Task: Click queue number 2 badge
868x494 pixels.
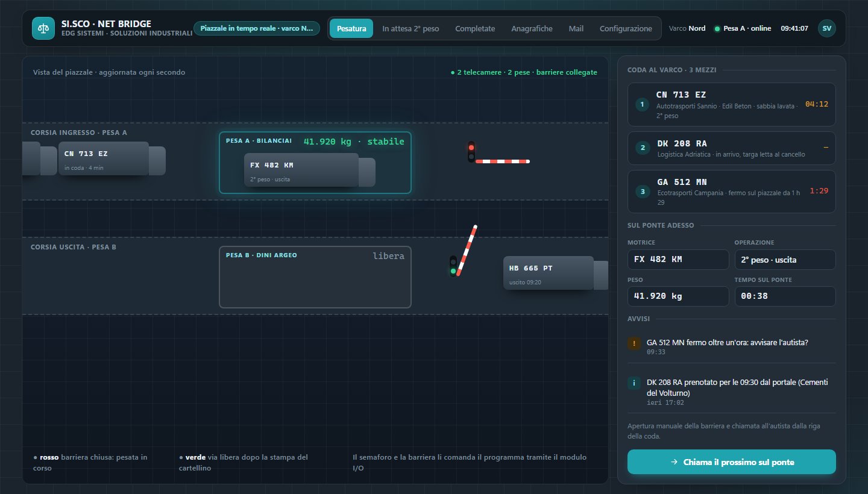Action: (x=643, y=148)
